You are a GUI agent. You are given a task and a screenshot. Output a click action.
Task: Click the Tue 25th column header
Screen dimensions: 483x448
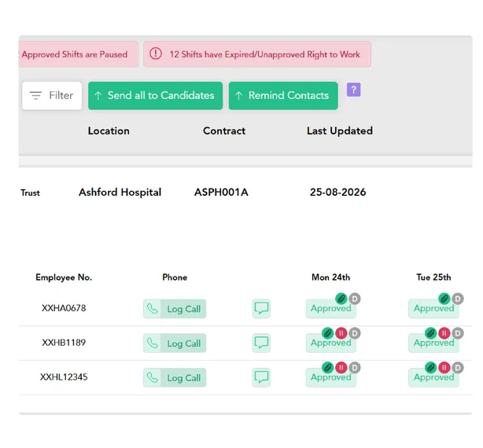(x=433, y=277)
